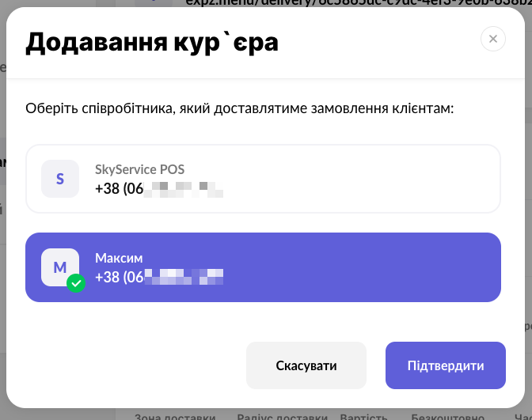Click the Зона доставки column header
This screenshot has width=532, height=420.
pyautogui.click(x=174, y=416)
